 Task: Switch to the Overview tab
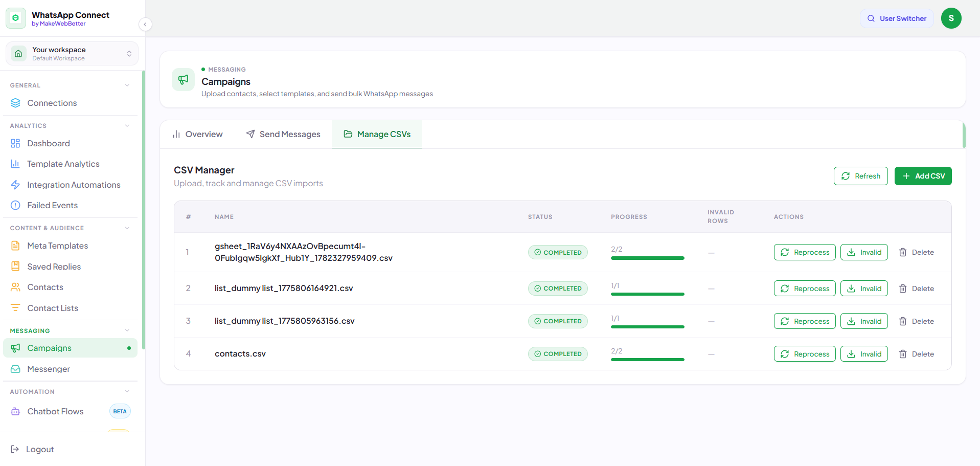197,134
